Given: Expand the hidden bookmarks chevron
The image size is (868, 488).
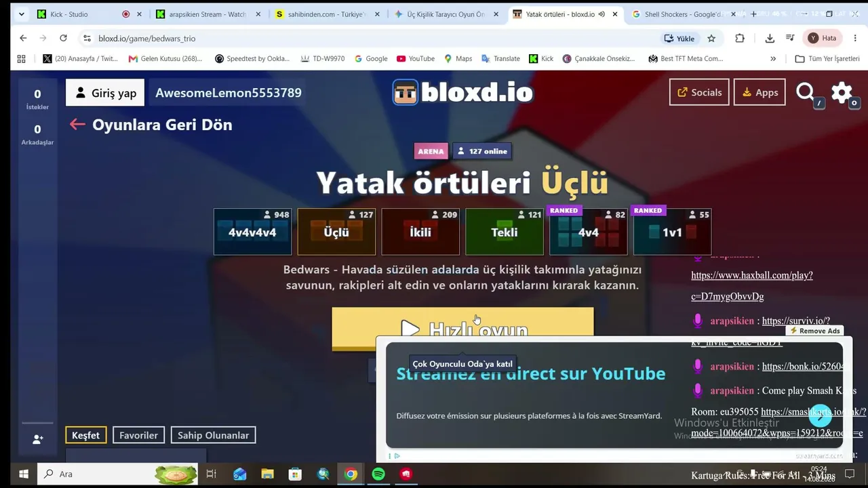Looking at the screenshot, I should point(773,59).
